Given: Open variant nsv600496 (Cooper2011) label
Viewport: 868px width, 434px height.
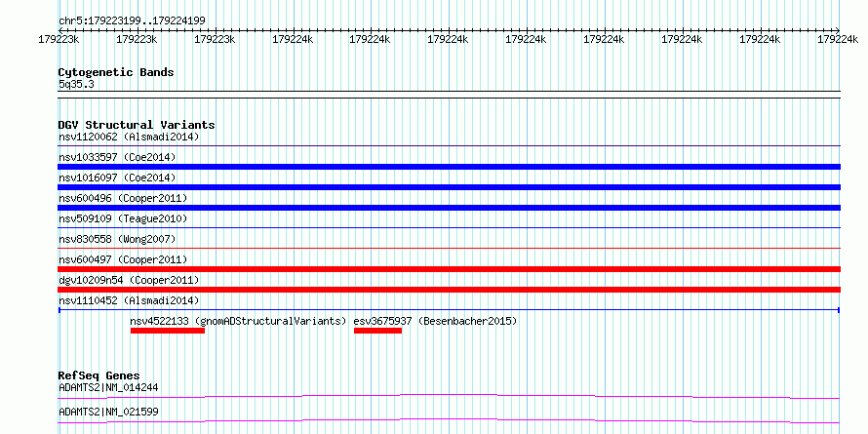Looking at the screenshot, I should (x=123, y=198).
